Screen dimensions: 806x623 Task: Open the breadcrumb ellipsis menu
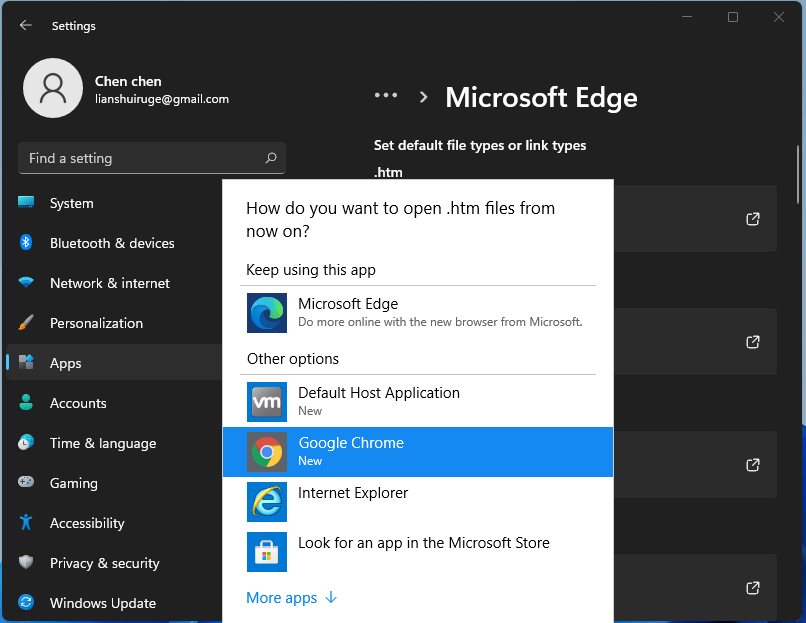pyautogui.click(x=386, y=96)
